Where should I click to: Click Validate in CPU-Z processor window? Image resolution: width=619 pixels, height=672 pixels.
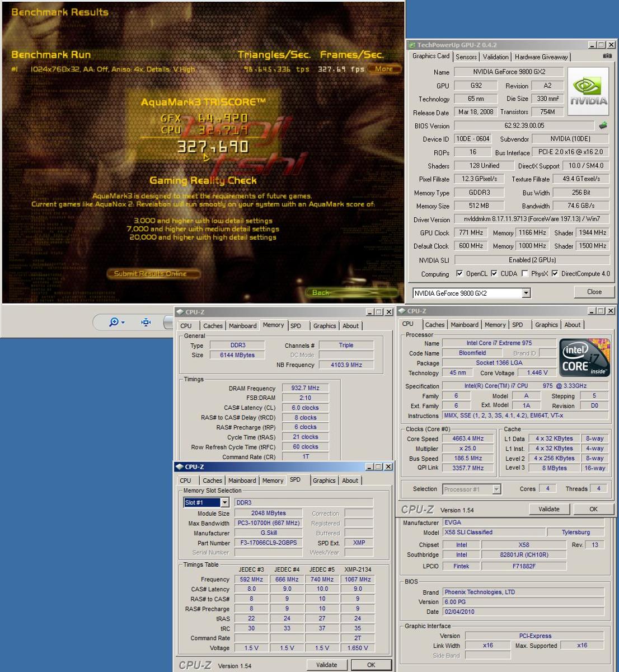[x=549, y=509]
